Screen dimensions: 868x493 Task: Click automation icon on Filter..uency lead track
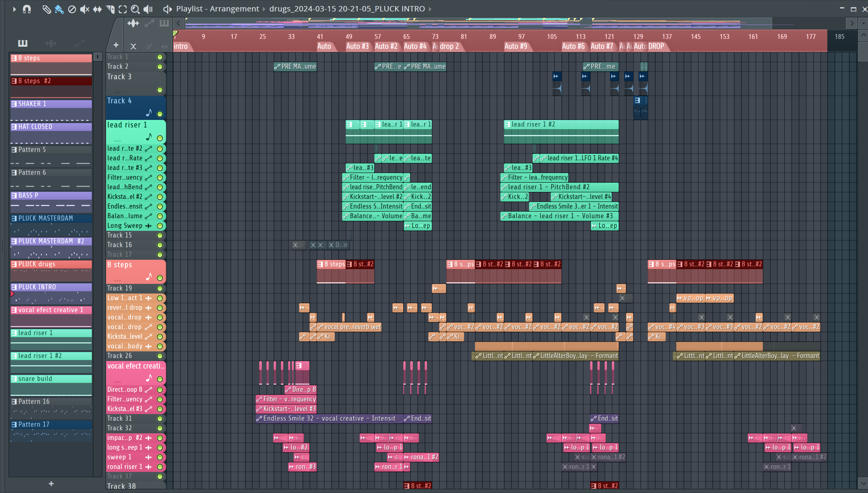tap(148, 177)
